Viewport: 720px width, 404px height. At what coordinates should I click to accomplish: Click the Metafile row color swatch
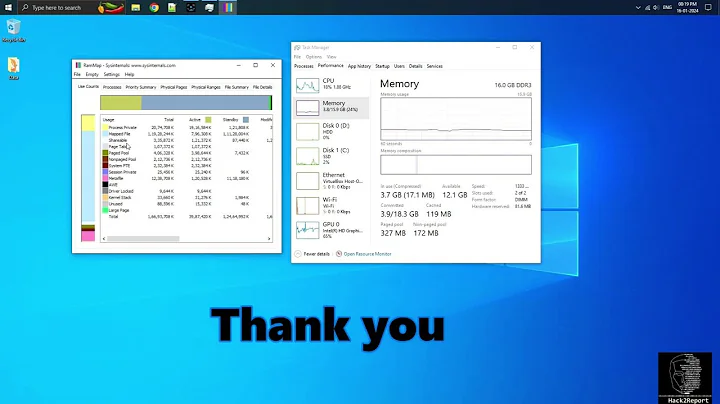point(105,178)
